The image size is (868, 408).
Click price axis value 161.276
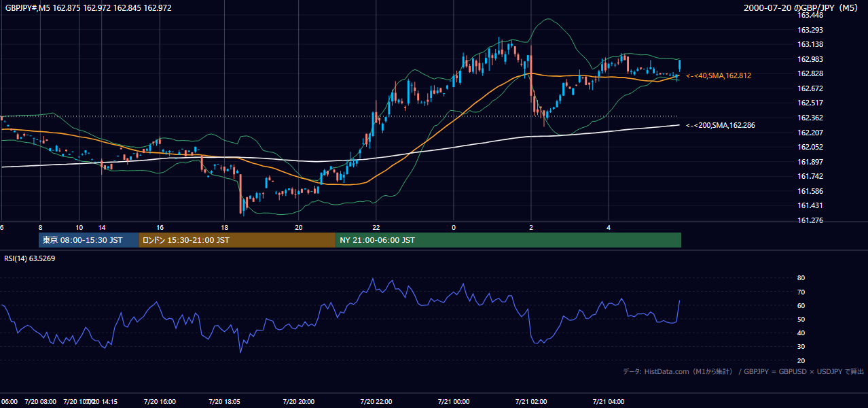810,220
